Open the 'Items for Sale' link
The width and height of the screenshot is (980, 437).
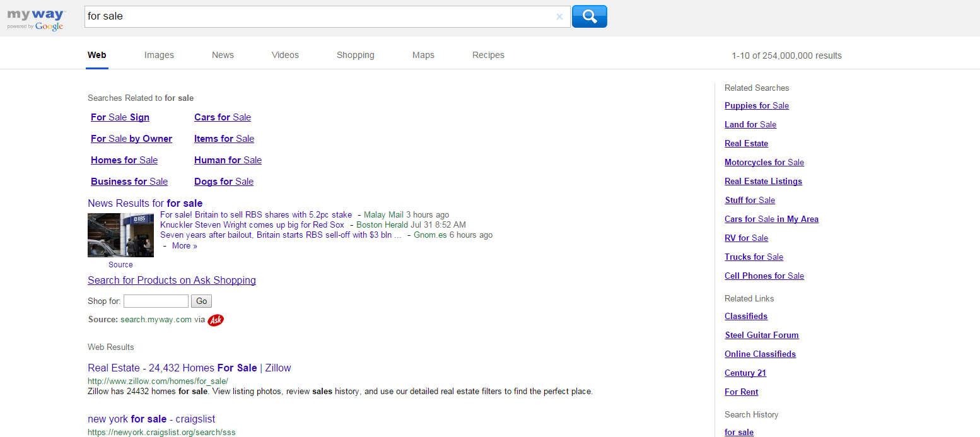tap(224, 139)
